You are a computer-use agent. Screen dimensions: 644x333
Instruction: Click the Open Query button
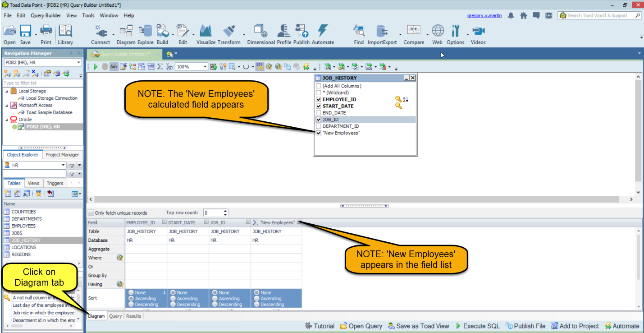[361, 326]
